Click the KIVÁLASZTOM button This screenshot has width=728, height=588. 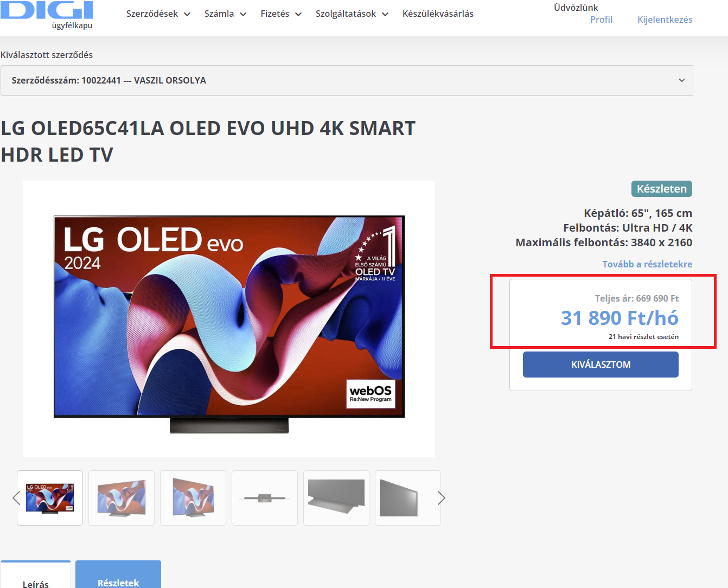(601, 365)
